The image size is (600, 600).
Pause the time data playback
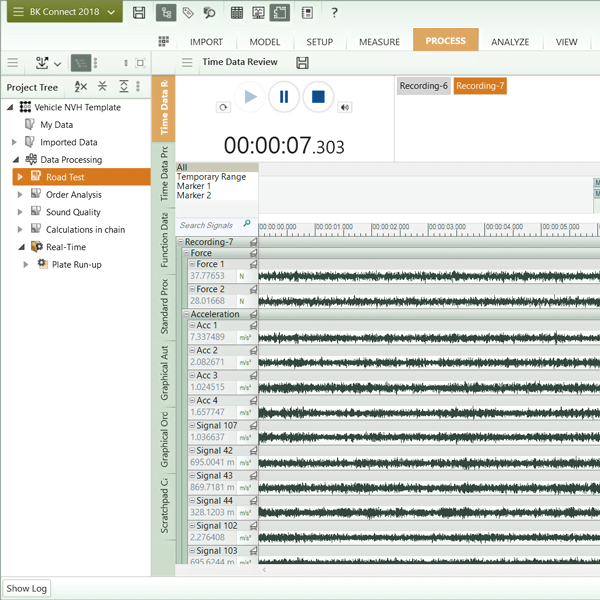point(284,97)
